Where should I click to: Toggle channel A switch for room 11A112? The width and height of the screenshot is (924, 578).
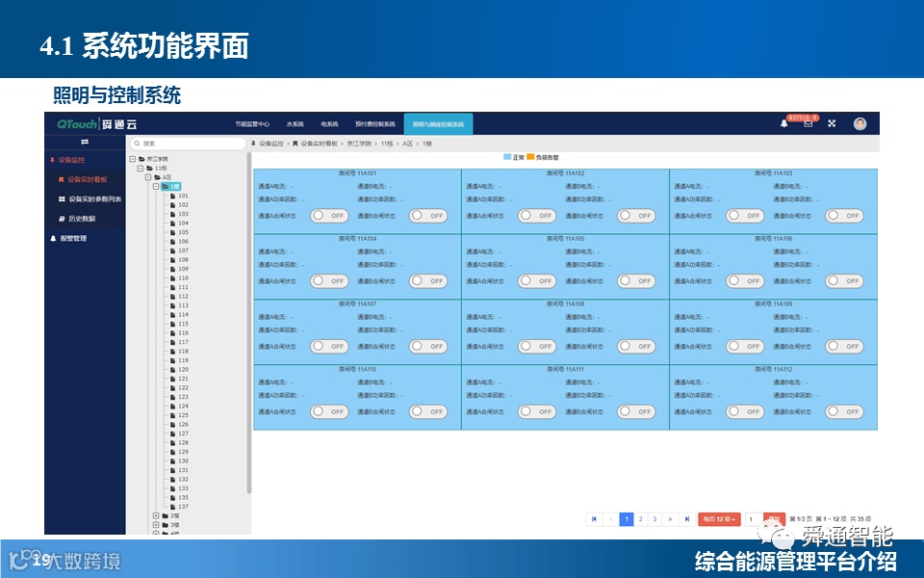click(x=745, y=411)
